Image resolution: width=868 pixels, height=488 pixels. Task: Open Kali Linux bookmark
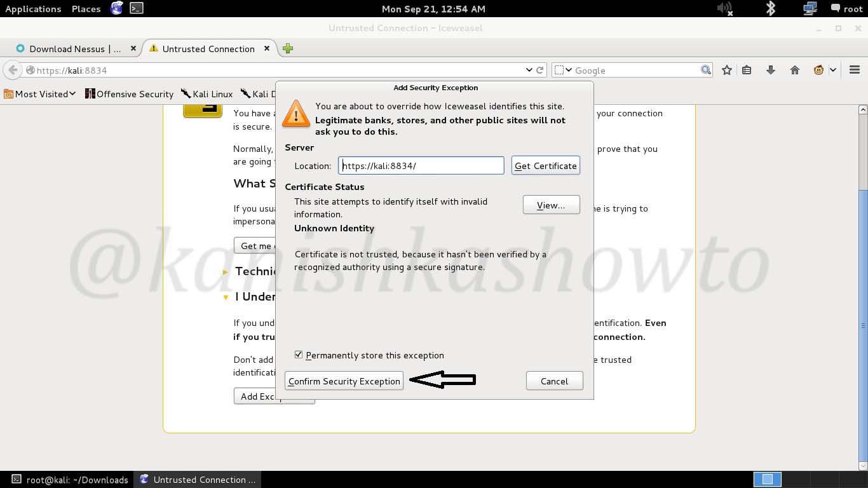click(x=207, y=94)
